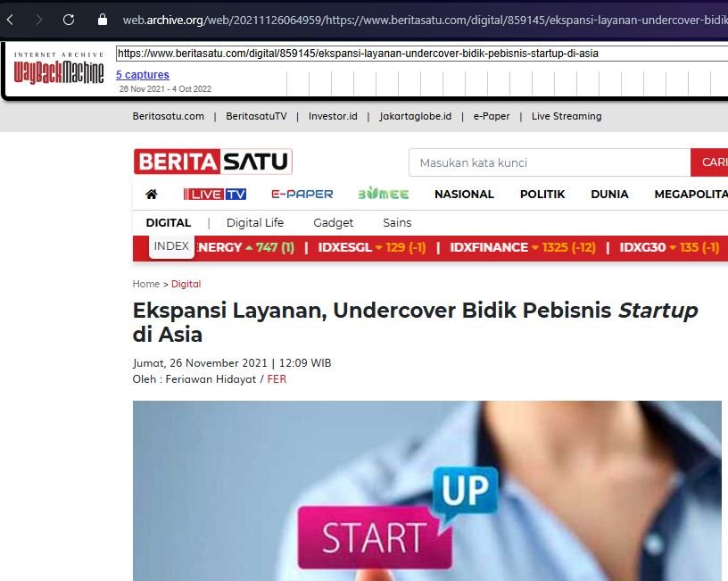Go to home via house icon
The height and width of the screenshot is (581, 728).
(x=152, y=194)
